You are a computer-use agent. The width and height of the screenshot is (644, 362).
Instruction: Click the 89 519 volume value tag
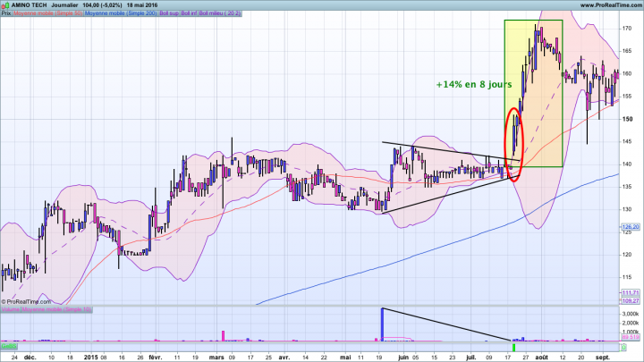(631, 337)
